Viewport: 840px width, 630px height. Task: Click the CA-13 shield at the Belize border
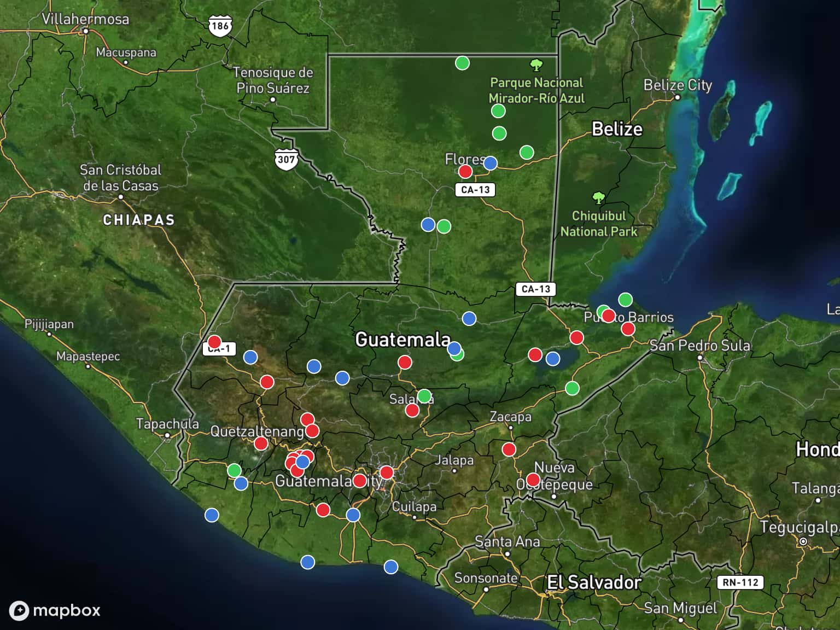[536, 289]
